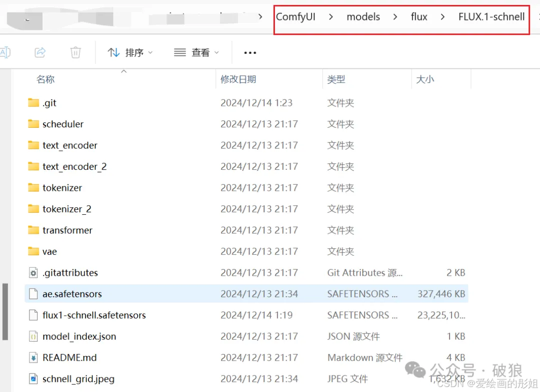Click ae.safetensors size 327,446 KB

(x=441, y=294)
